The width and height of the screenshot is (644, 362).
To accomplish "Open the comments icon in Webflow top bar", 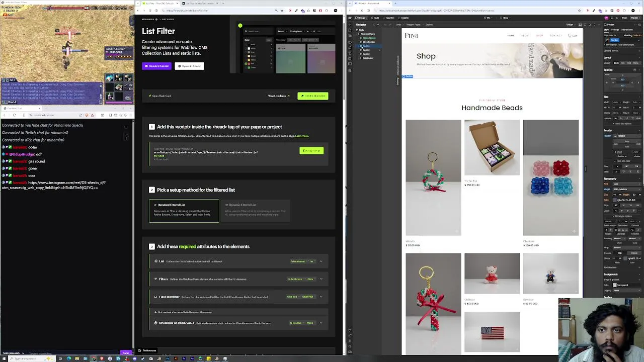I will (612, 18).
